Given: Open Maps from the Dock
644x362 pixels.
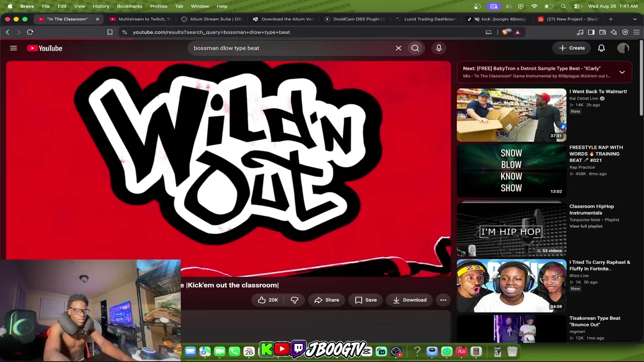Looking at the screenshot, I should coord(205,352).
